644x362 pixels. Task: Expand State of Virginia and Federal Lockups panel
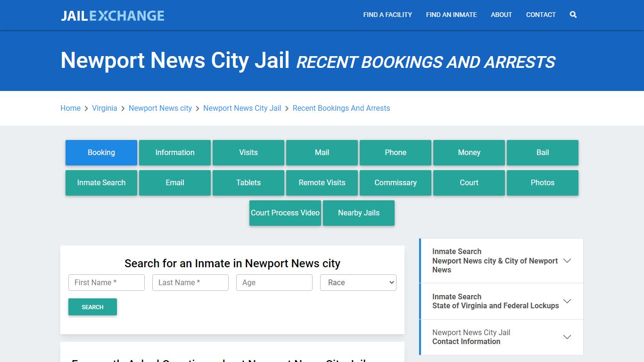pyautogui.click(x=502, y=301)
